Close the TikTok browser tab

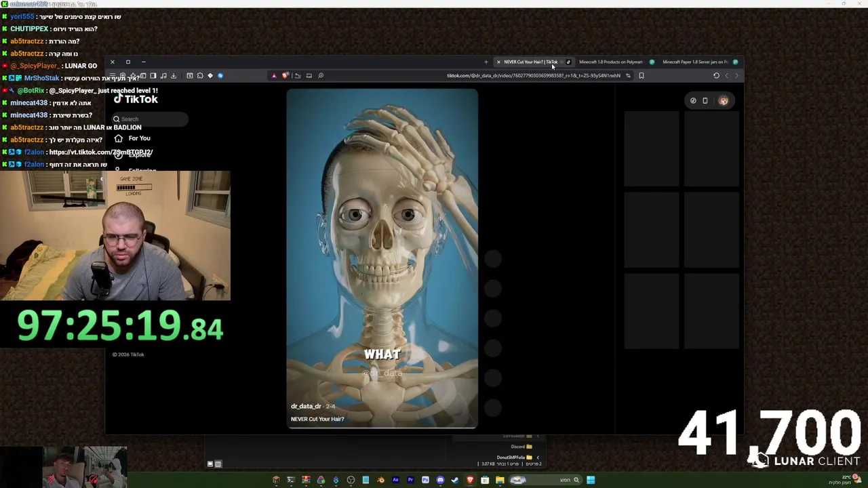(x=498, y=62)
